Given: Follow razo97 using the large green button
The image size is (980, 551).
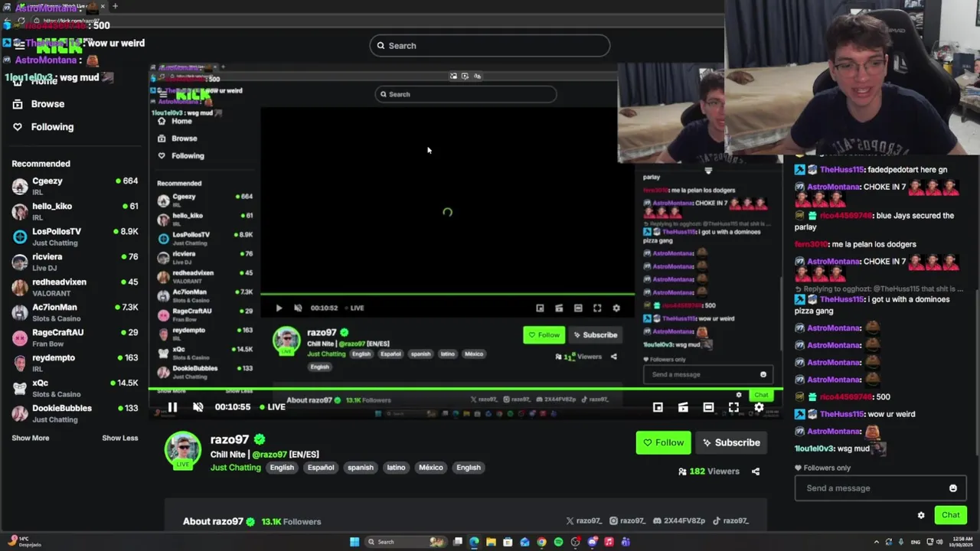Looking at the screenshot, I should coord(663,442).
